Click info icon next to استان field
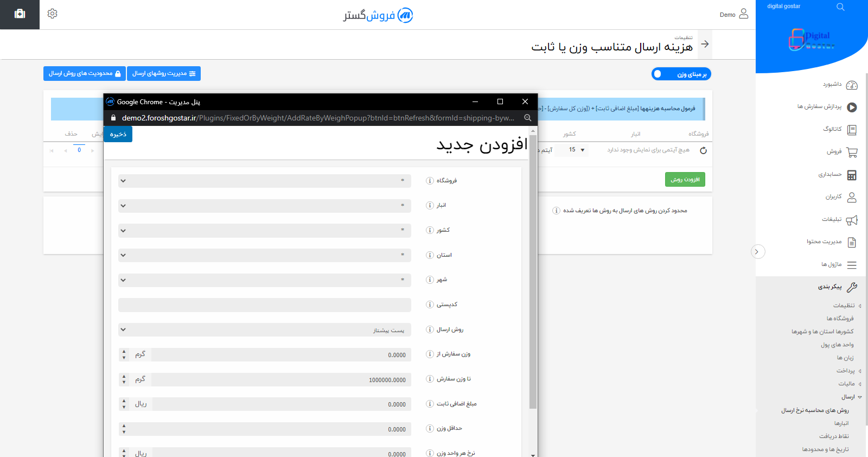This screenshot has width=868, height=457. tap(430, 255)
